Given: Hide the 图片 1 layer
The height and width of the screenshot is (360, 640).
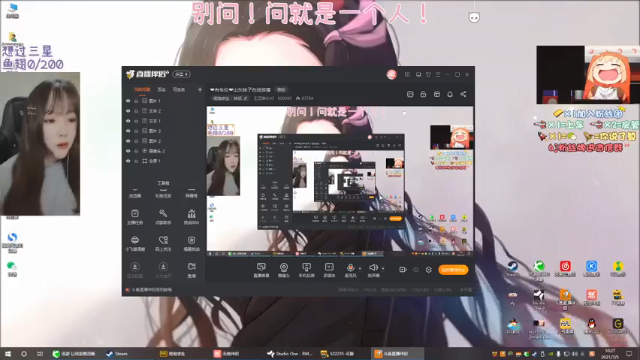Looking at the screenshot, I should (128, 101).
